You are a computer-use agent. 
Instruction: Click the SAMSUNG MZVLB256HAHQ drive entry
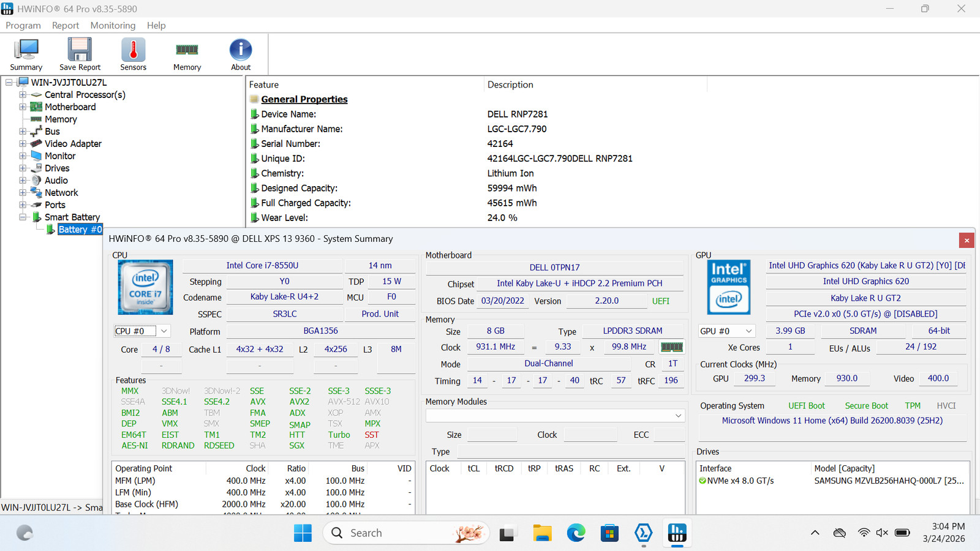pyautogui.click(x=889, y=481)
